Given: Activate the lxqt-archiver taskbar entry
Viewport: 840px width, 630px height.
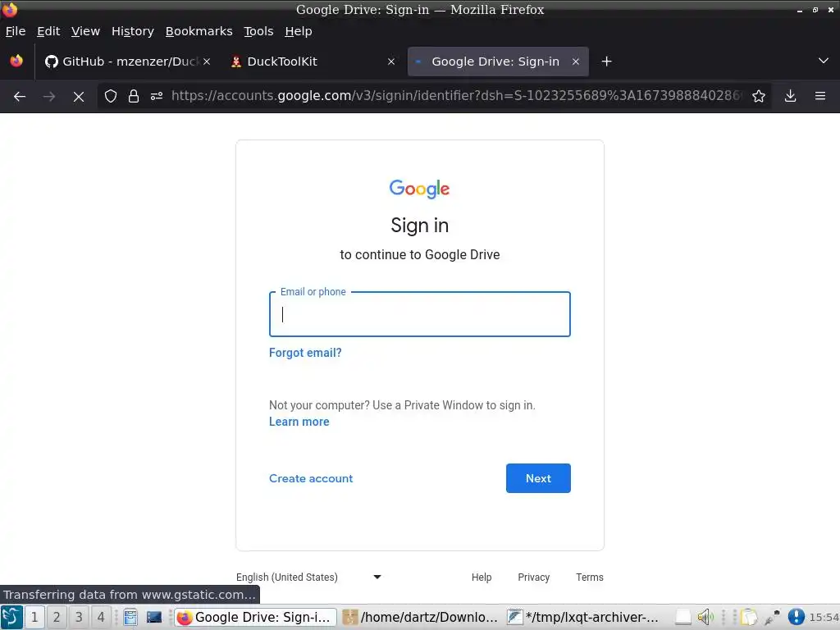Looking at the screenshot, I should pos(586,617).
